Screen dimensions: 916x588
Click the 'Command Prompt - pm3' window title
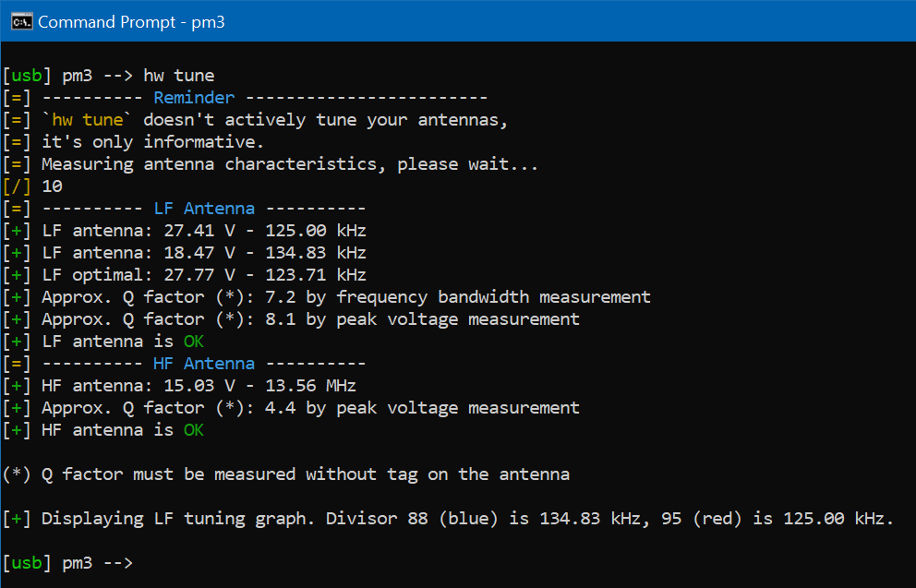point(131,21)
